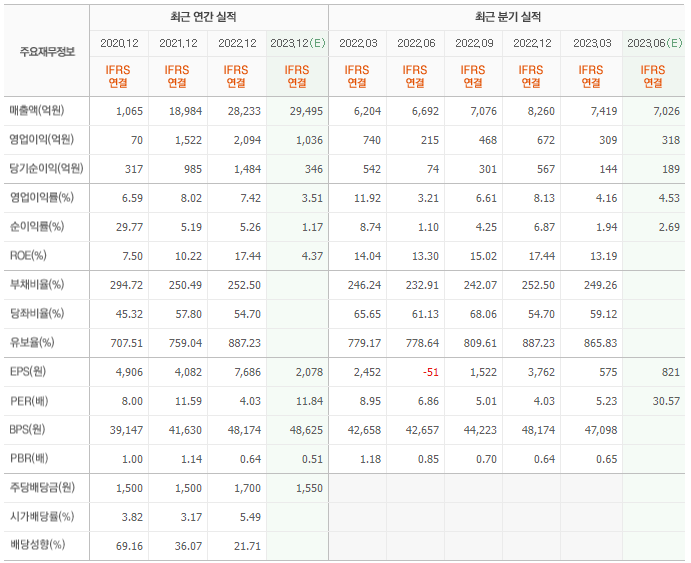
Task: Select the 주요재무정보 header cell
Action: 47,52
